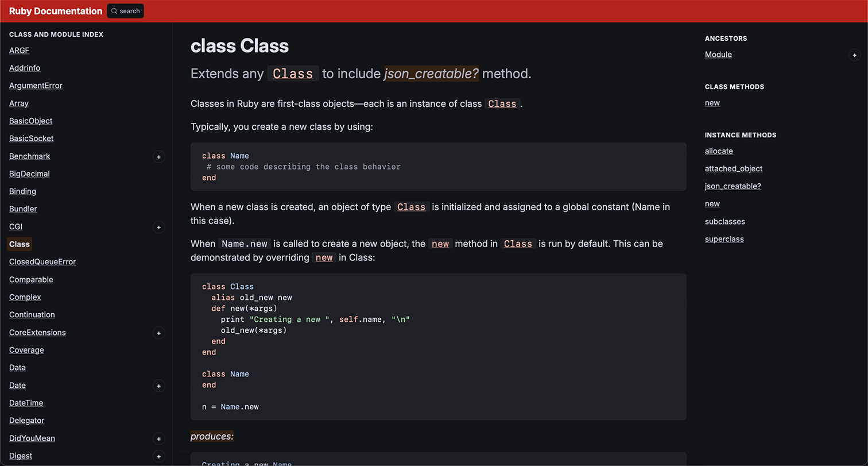This screenshot has width=868, height=466.
Task: Click 'alias old_new new' code line
Action: click(x=251, y=298)
